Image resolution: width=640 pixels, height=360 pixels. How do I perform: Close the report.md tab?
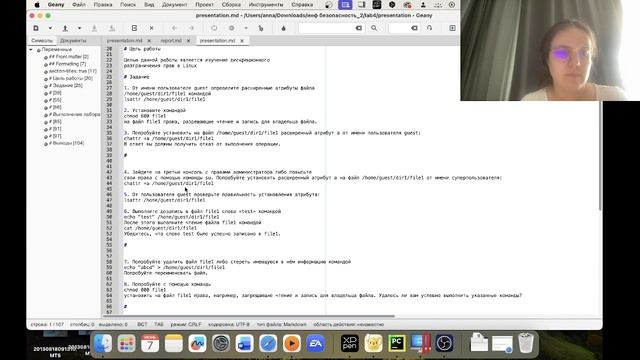(x=189, y=41)
